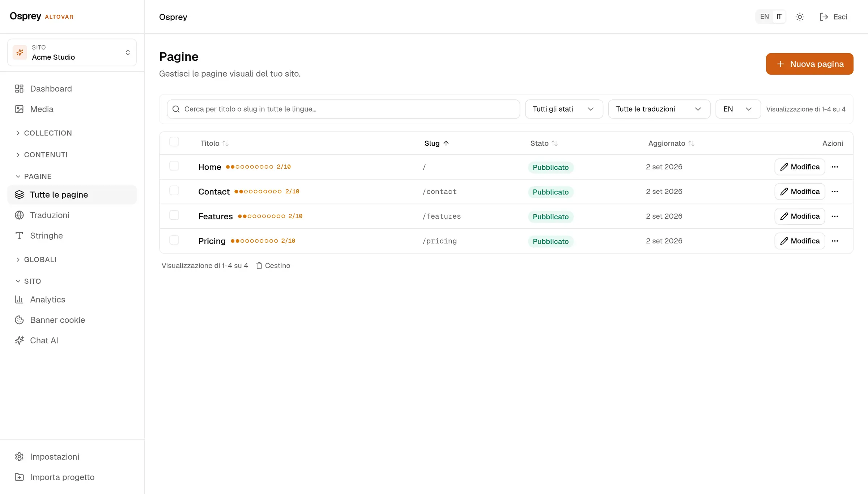Open the Acme Studio site selector
Screen dimensions: 868x494
point(72,52)
